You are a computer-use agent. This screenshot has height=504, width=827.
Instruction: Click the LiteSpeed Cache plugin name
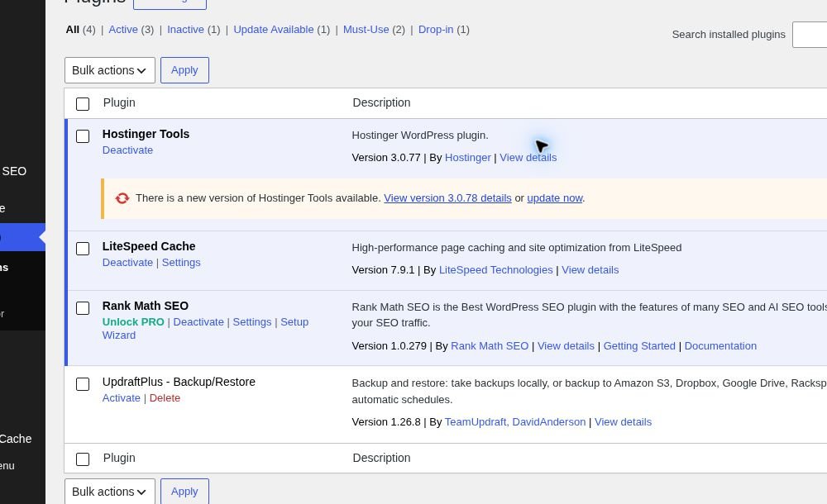(149, 246)
